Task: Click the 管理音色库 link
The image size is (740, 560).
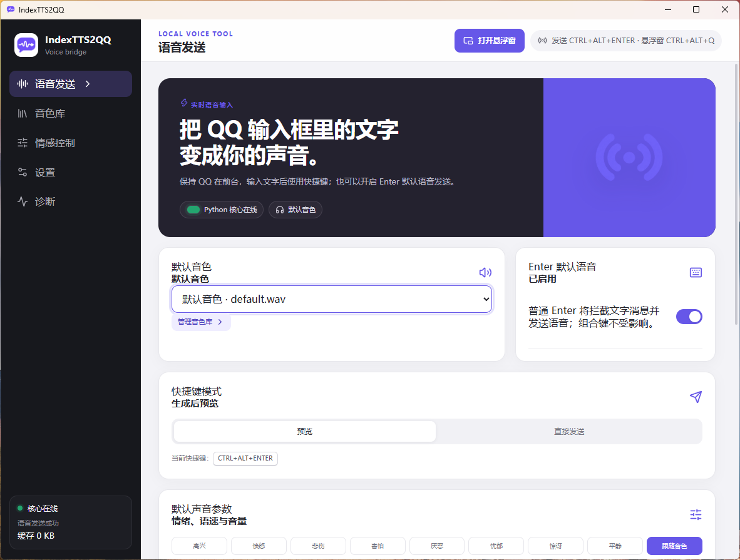Action: pos(200,322)
